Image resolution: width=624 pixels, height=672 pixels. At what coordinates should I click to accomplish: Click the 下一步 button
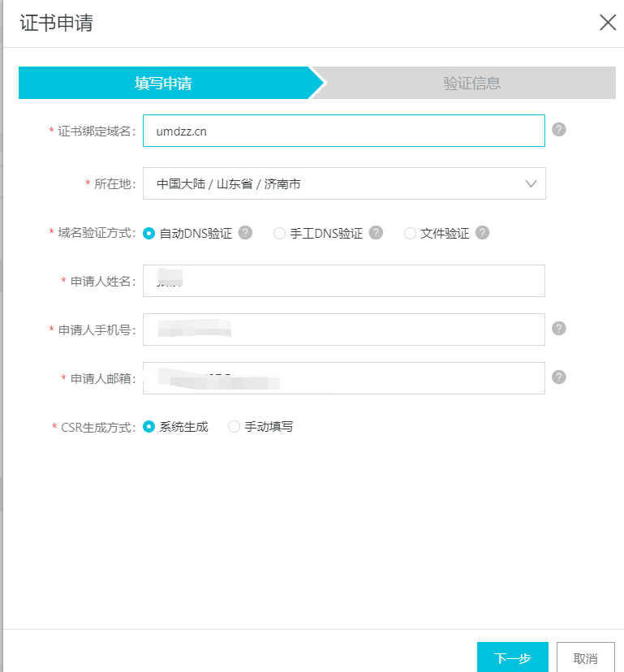point(513,658)
